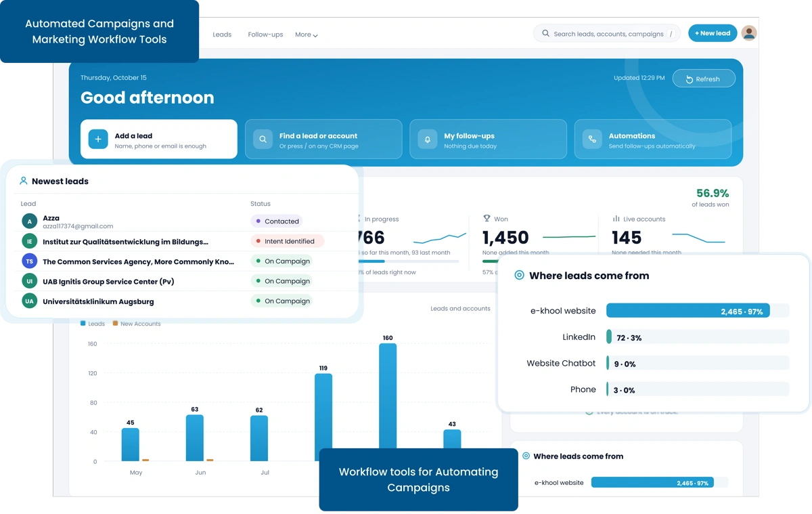Click the Intent Identified status badge
The image size is (812, 514).
coord(287,240)
